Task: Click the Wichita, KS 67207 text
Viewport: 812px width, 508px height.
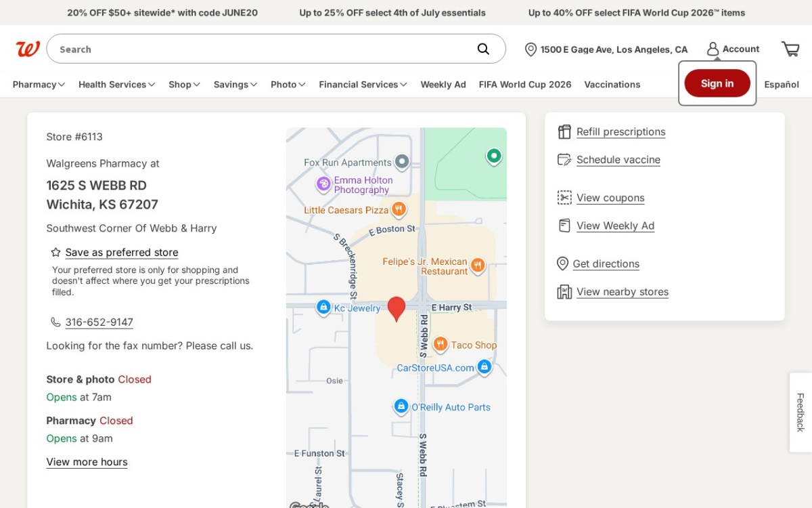Action: [102, 205]
